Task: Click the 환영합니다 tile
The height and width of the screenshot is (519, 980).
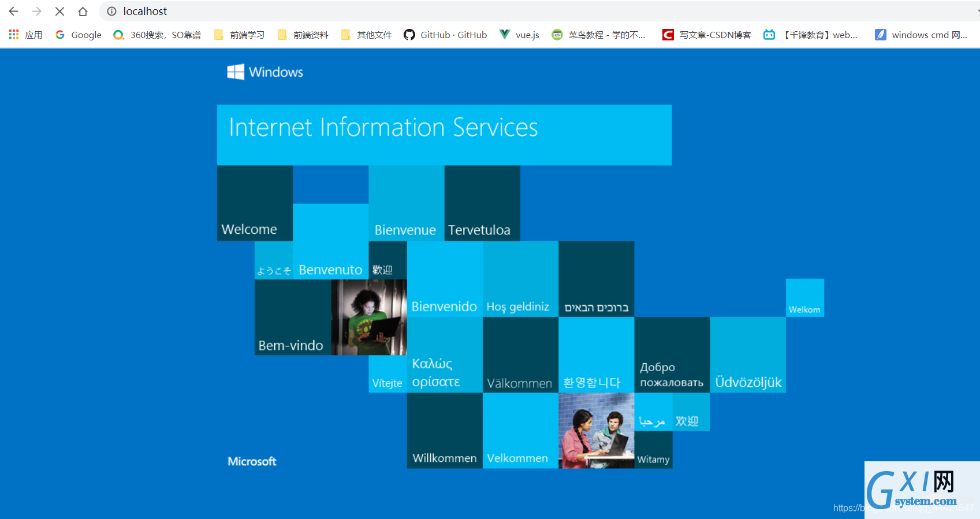Action: pos(597,355)
